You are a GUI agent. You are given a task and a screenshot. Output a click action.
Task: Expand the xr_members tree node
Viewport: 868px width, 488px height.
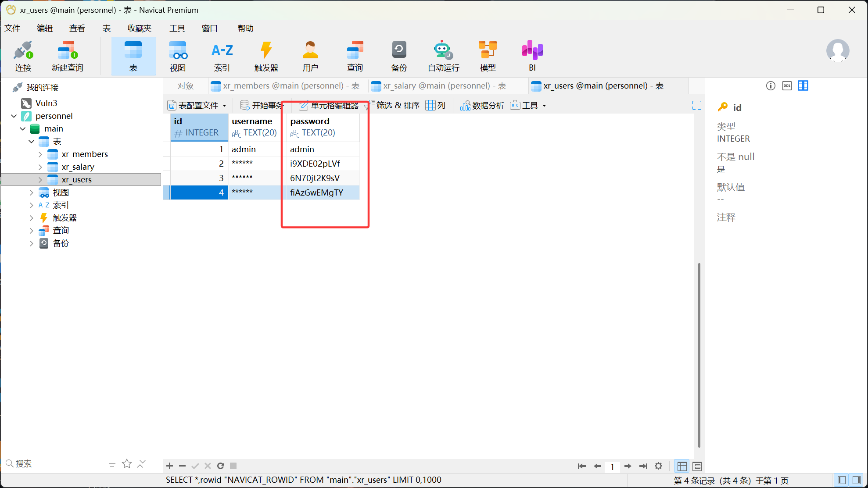point(40,154)
